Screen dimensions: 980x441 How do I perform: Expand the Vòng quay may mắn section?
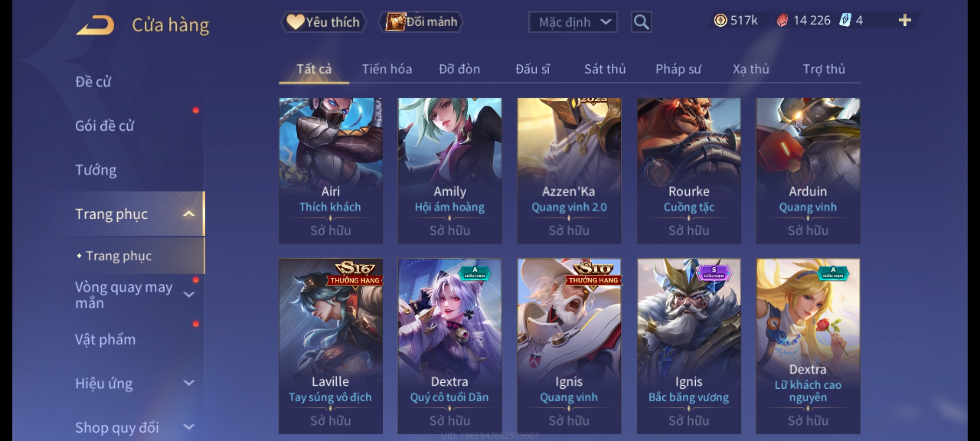coord(189,294)
